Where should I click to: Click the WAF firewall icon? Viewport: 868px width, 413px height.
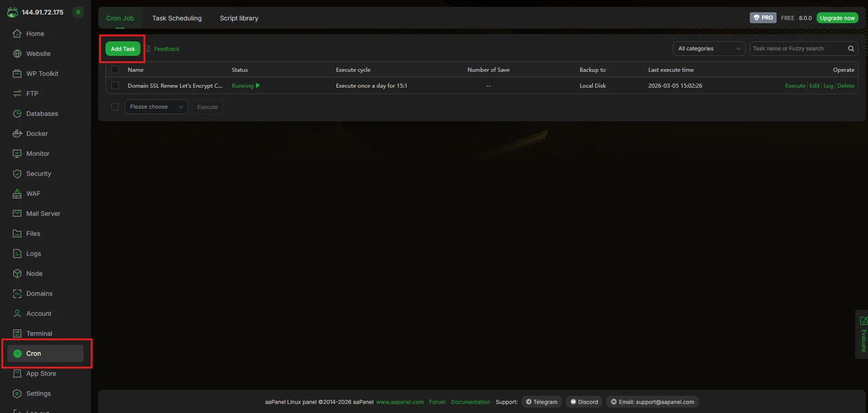click(17, 194)
